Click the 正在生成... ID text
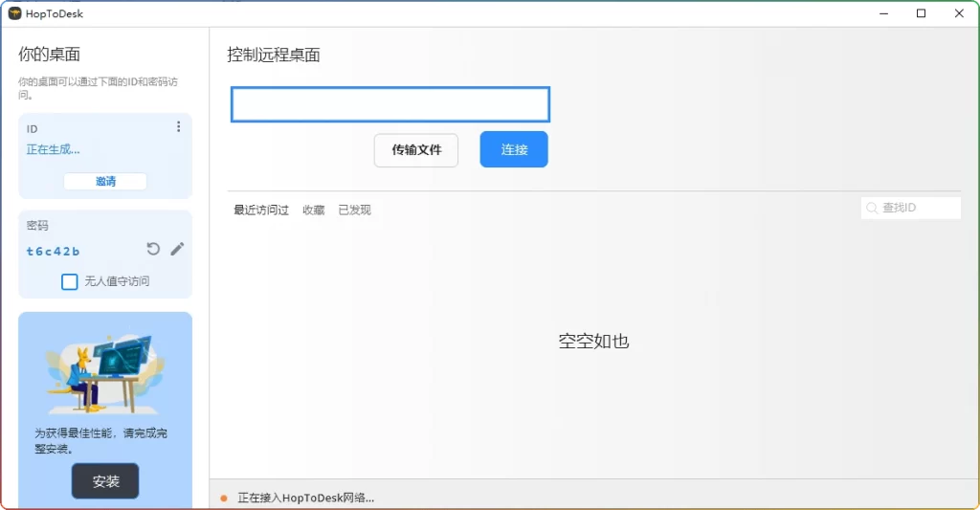The width and height of the screenshot is (980, 510). [54, 149]
